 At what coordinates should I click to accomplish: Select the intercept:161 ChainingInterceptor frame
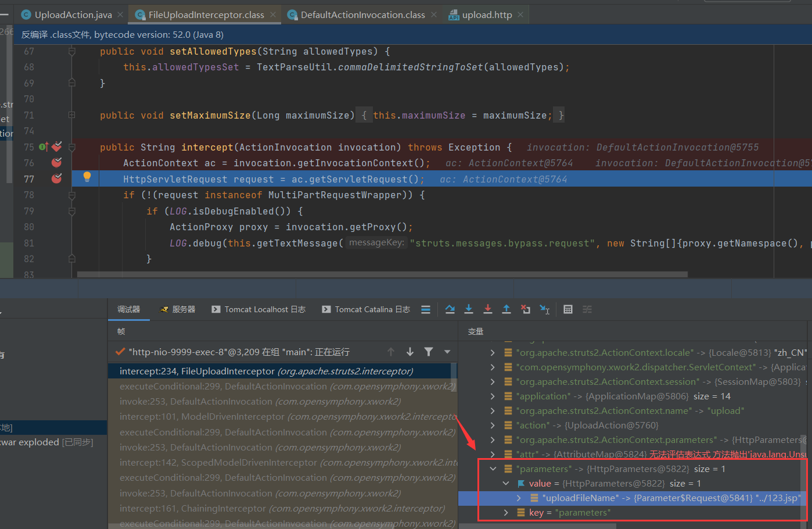pyautogui.click(x=282, y=508)
